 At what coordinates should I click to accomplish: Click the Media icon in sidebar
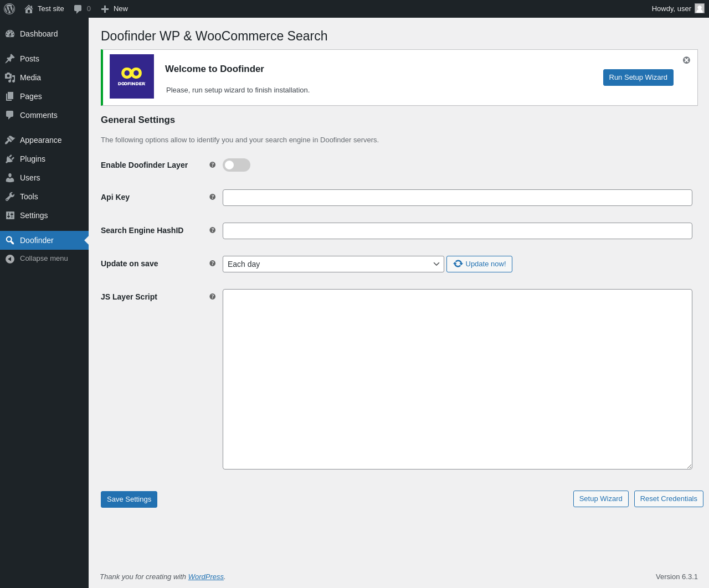(x=10, y=78)
